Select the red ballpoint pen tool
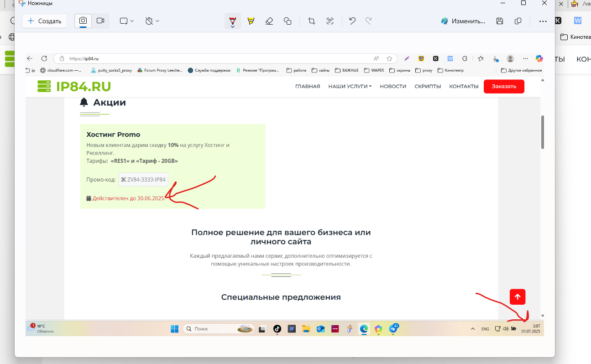Screen dimensions: 591x364 point(233,21)
